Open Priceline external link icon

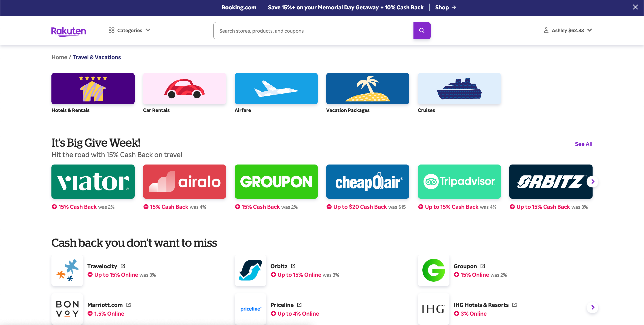click(x=299, y=305)
